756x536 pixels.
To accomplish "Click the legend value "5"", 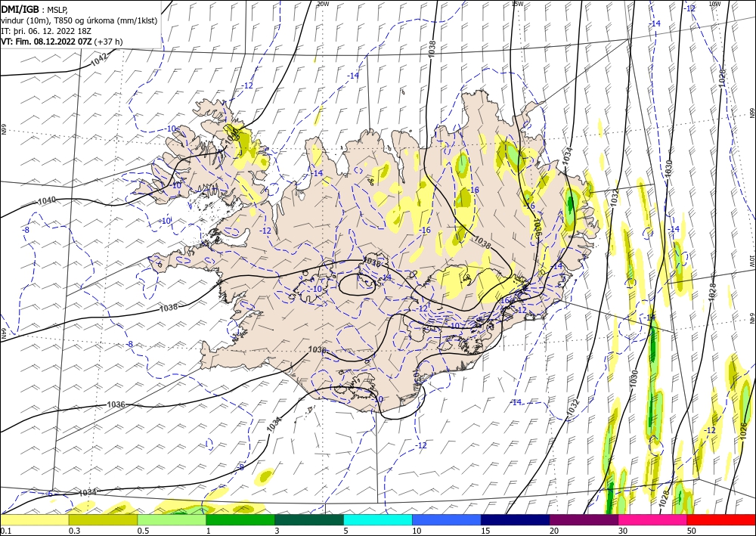I will coord(345,531).
